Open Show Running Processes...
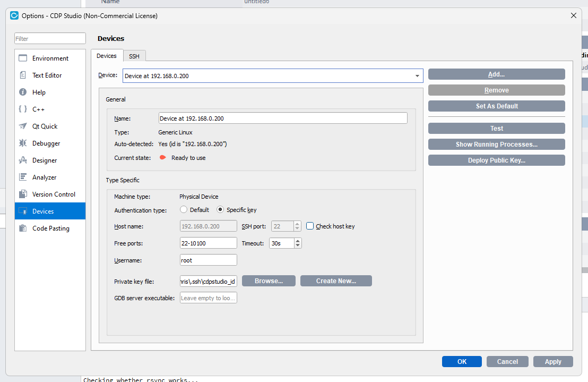Screen dimensions: 588x382 pyautogui.click(x=497, y=145)
